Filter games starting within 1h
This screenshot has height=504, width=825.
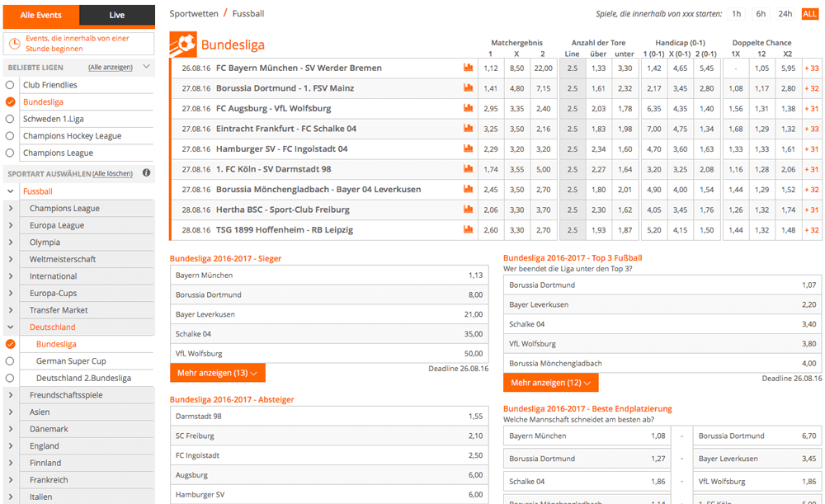[736, 14]
